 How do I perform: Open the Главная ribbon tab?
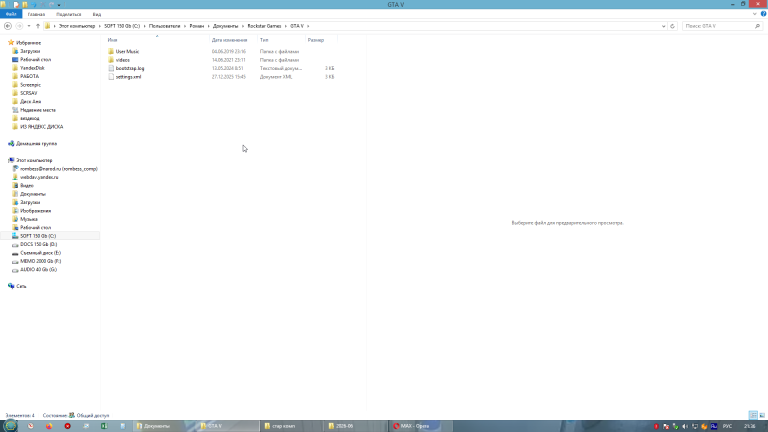coord(36,14)
